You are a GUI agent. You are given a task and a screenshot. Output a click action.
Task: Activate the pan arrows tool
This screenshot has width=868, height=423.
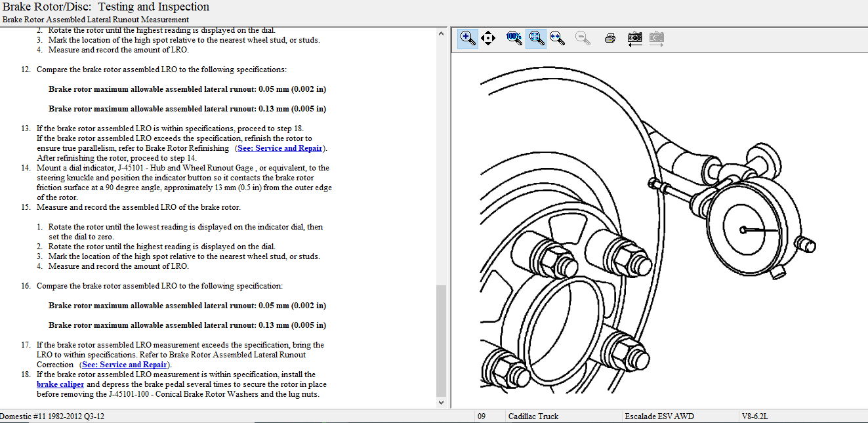click(x=488, y=38)
